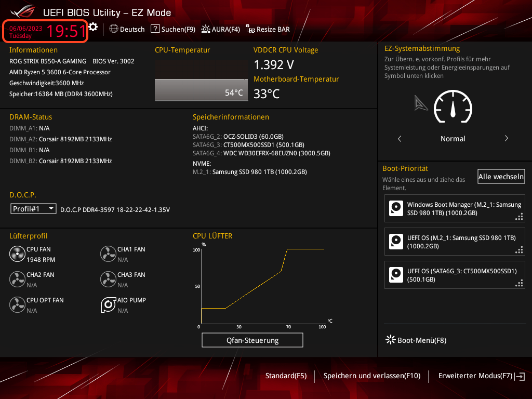This screenshot has width=532, height=399.
Task: Click DIMM_B2 Corsair 8192MB entry
Action: pyautogui.click(x=60, y=161)
